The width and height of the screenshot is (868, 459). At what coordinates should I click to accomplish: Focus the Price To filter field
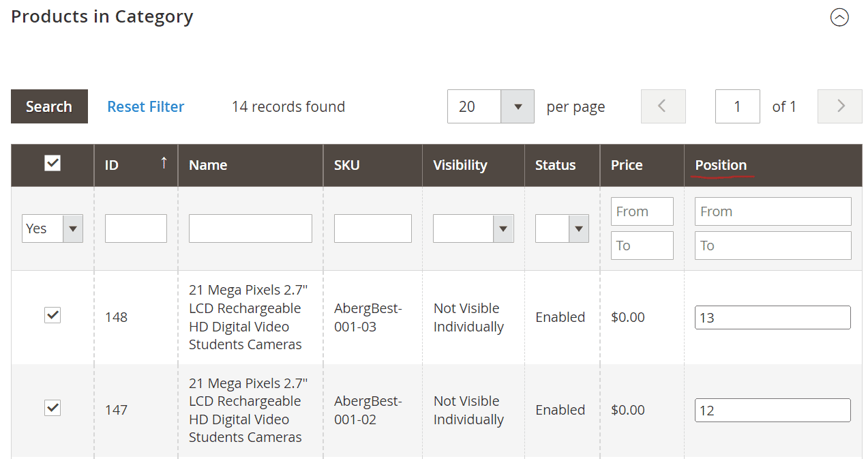pyautogui.click(x=642, y=246)
